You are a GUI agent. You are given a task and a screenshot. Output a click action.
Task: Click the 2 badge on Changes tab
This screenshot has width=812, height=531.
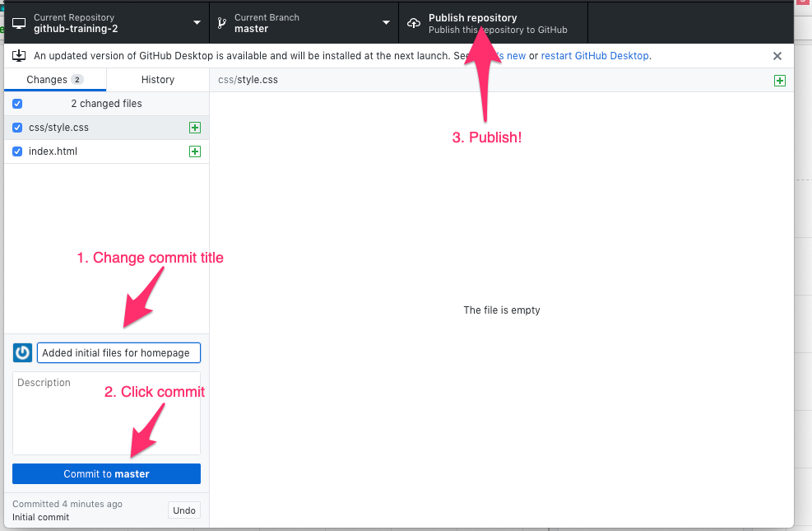click(x=77, y=79)
